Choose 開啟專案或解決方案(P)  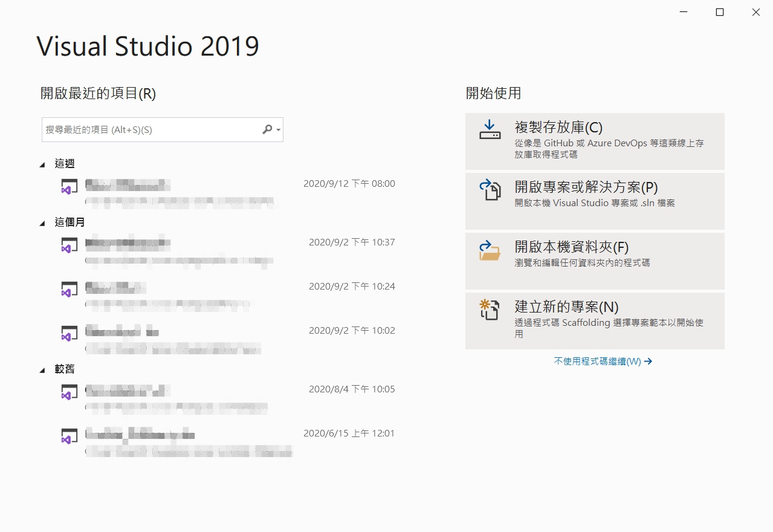pos(595,201)
